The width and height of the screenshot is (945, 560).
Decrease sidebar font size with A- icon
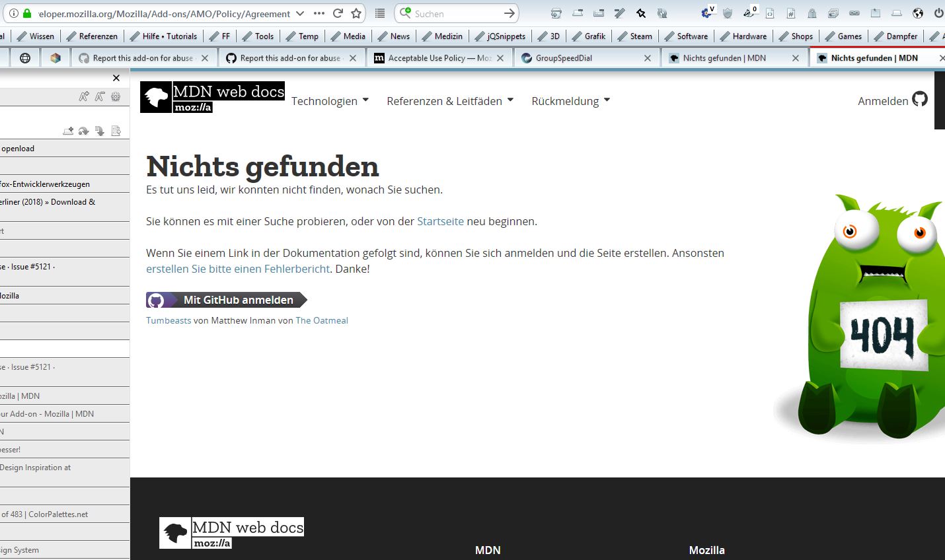100,96
